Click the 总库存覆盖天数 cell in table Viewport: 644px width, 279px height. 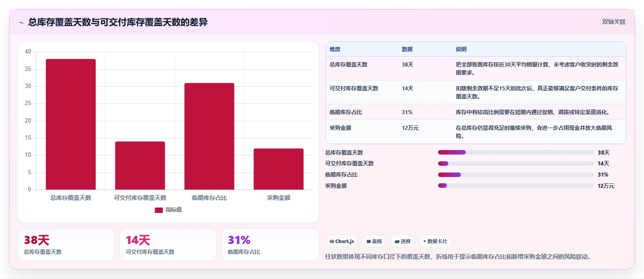(348, 65)
